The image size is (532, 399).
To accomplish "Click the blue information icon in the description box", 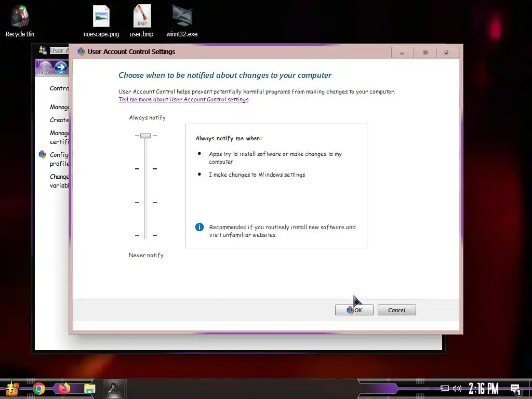I will pos(199,227).
